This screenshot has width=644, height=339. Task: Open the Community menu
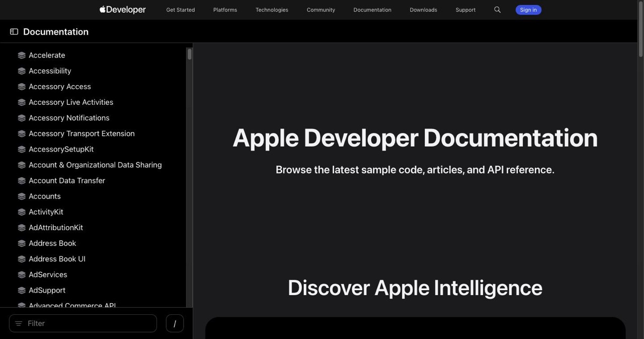click(x=321, y=10)
